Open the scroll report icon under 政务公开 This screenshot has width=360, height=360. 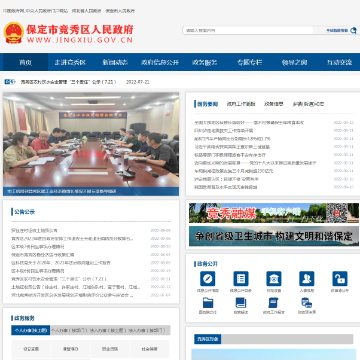(274, 303)
